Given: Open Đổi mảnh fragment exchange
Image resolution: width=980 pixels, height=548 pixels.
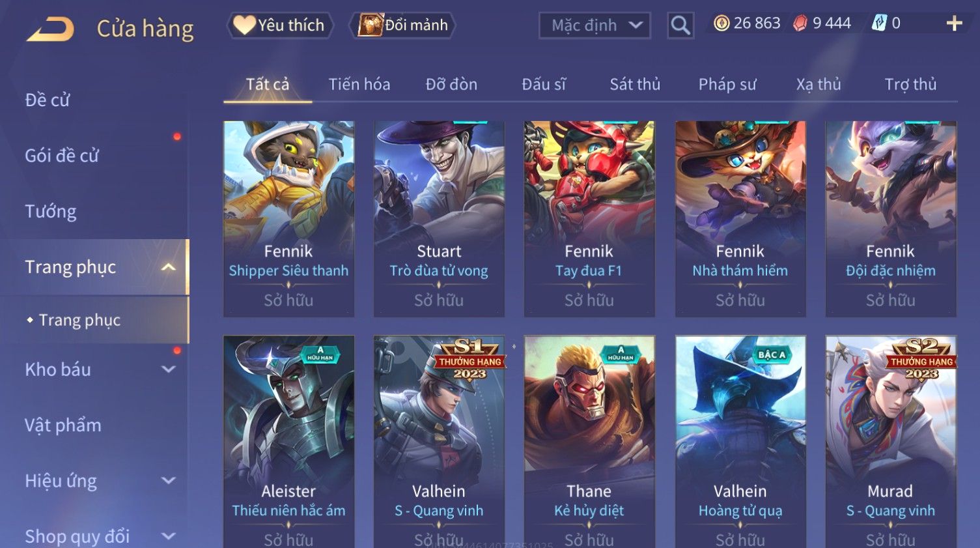Looking at the screenshot, I should point(402,25).
